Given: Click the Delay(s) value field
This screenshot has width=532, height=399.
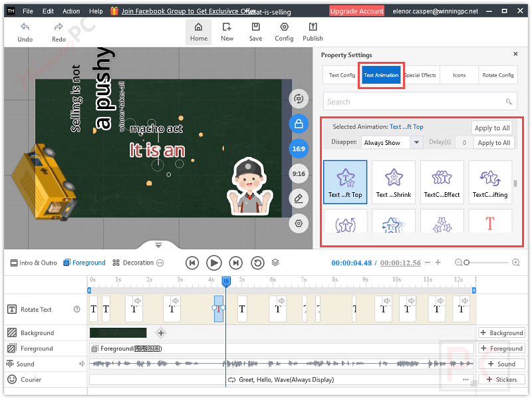Looking at the screenshot, I should [464, 142].
